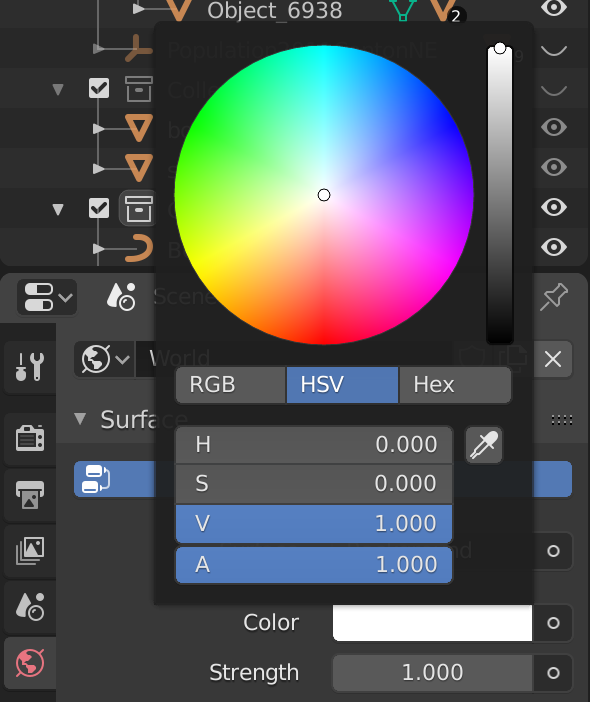Open the Surface panel drag grip
The width and height of the screenshot is (590, 702).
tap(562, 420)
